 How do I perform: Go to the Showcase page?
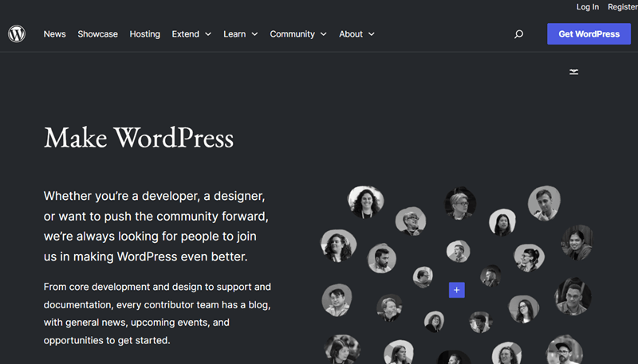pos(97,34)
